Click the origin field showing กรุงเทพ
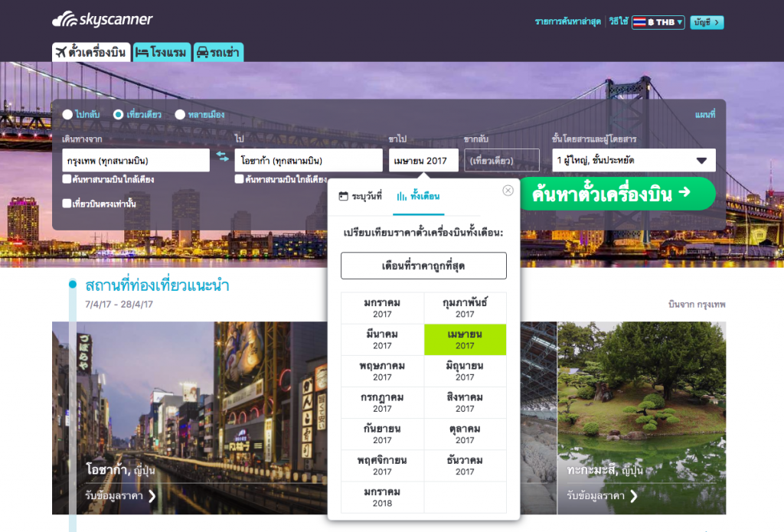This screenshot has height=532, width=784. click(136, 161)
